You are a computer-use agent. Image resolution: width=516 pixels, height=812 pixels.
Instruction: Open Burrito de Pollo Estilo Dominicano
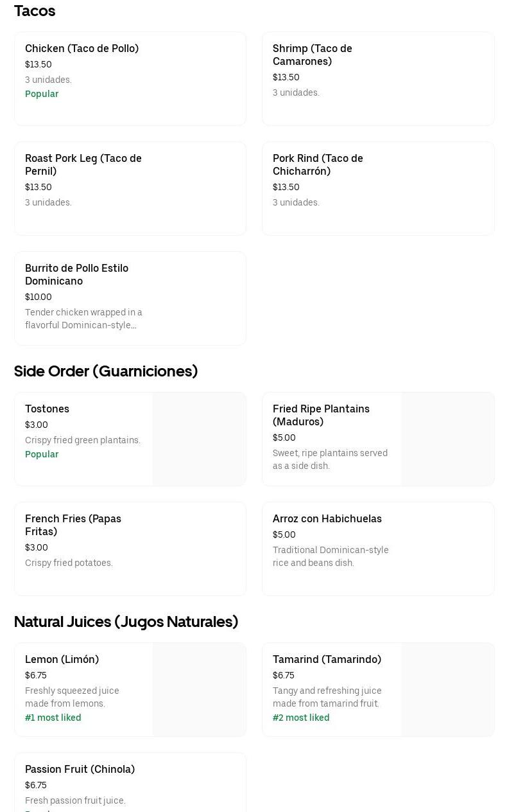[77, 275]
